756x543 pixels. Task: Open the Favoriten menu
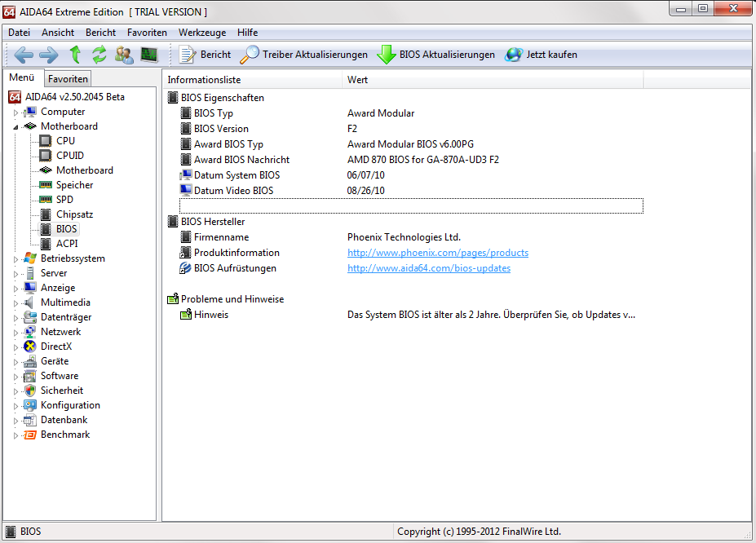pyautogui.click(x=147, y=33)
